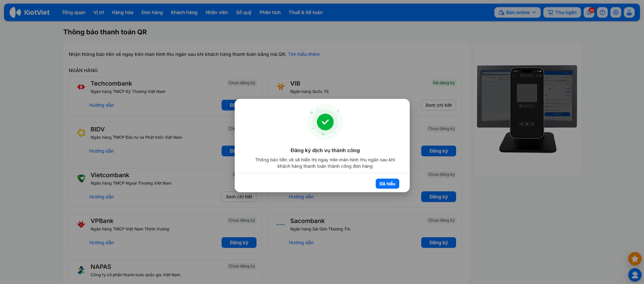
Task: Open the Sổ quỹ menu
Action: (x=244, y=12)
